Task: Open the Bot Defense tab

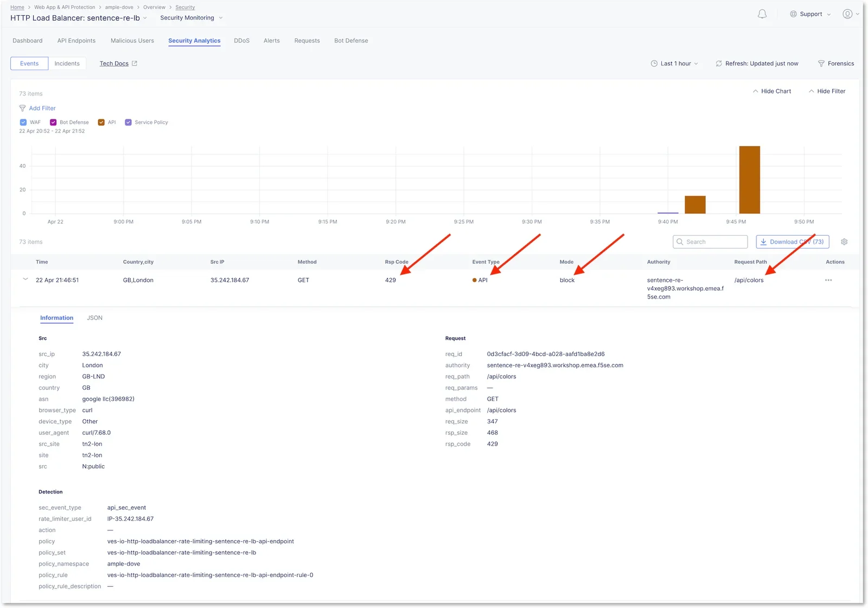Action: tap(351, 41)
